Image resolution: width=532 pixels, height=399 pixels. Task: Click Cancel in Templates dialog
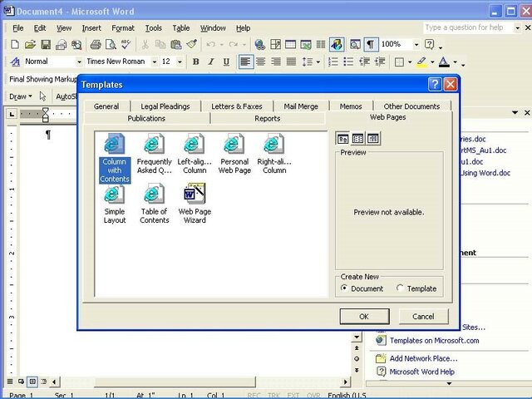423,316
